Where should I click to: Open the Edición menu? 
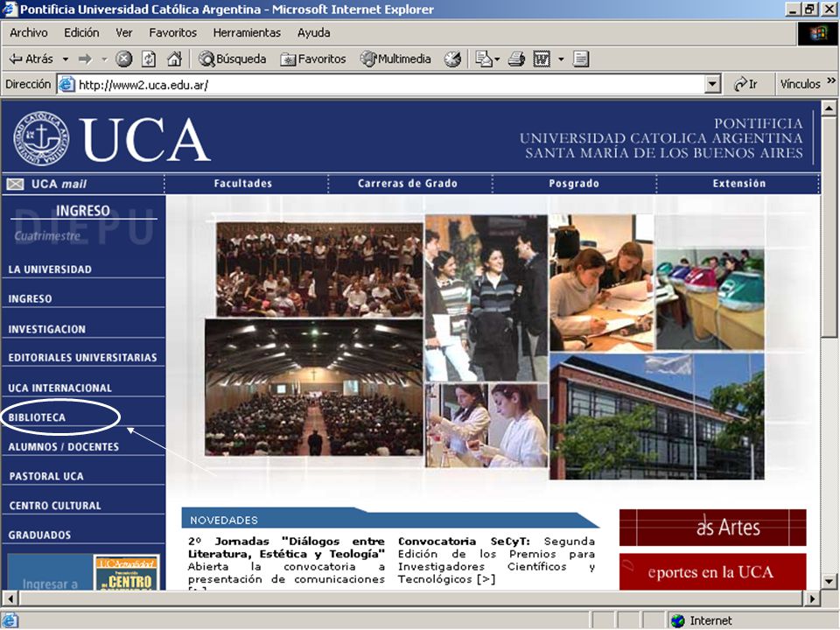tap(81, 32)
